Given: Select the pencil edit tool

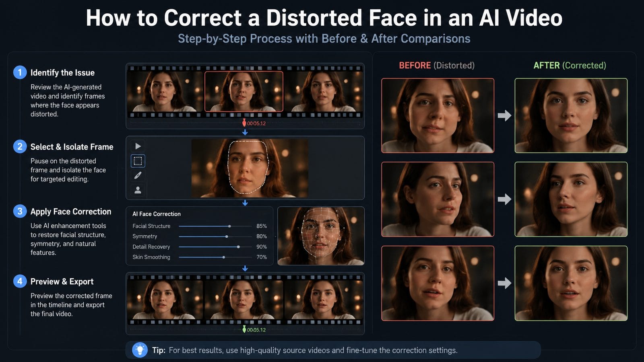Looking at the screenshot, I should pos(138,175).
